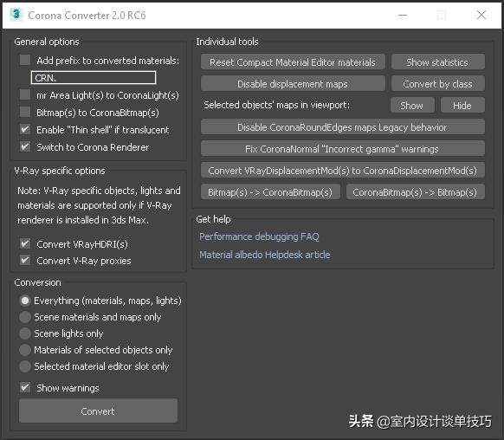The height and width of the screenshot is (440, 504).
Task: Select Everything (materials, maps, lights) radio
Action: pos(25,301)
